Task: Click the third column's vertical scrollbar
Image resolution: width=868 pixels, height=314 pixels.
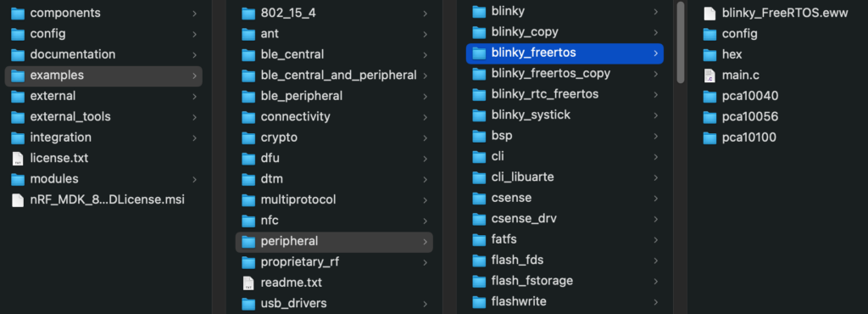Action: point(681,42)
